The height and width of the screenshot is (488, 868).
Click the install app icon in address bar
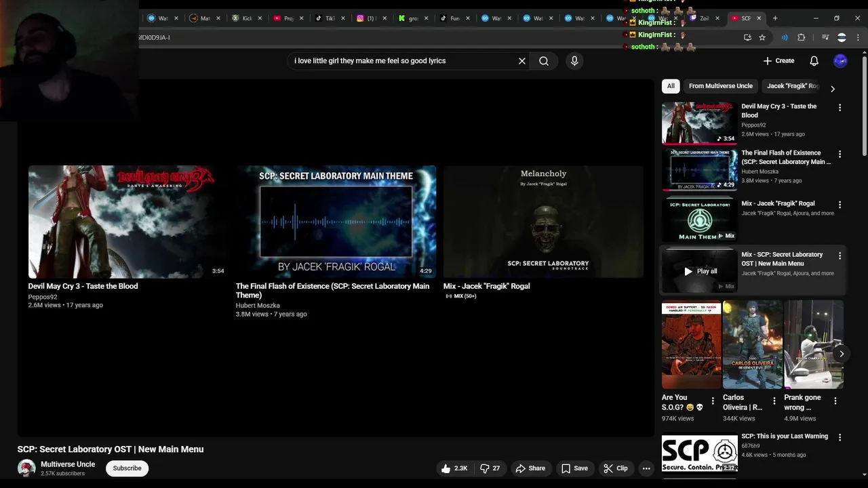click(x=747, y=37)
